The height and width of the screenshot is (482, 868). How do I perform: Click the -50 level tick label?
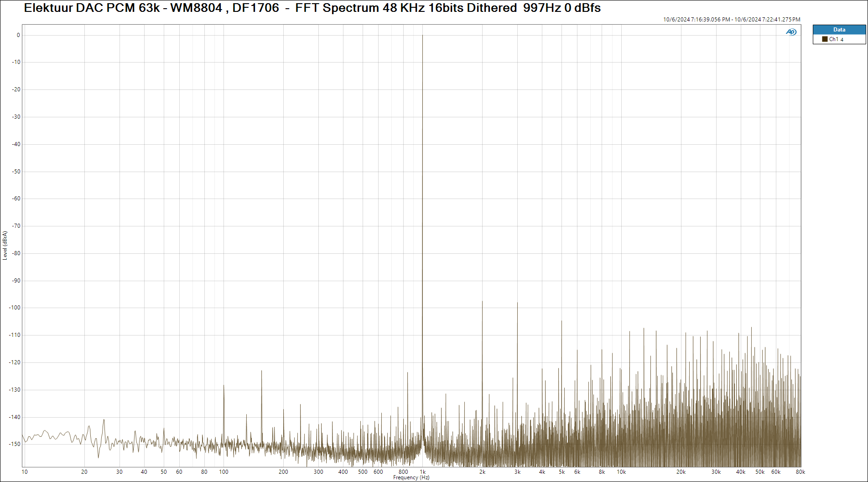click(x=16, y=172)
